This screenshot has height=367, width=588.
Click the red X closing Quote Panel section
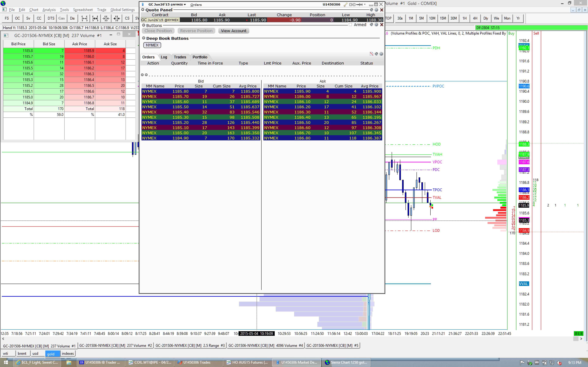click(x=381, y=10)
